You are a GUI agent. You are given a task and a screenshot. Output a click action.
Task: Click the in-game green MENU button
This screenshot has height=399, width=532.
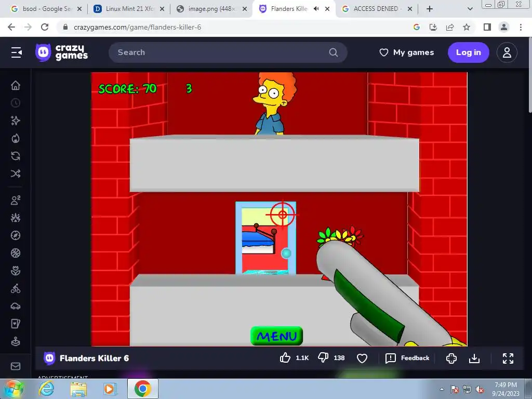coord(276,336)
